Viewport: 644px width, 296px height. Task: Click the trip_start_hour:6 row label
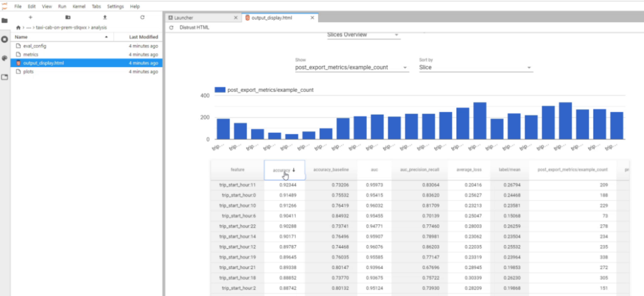(239, 215)
